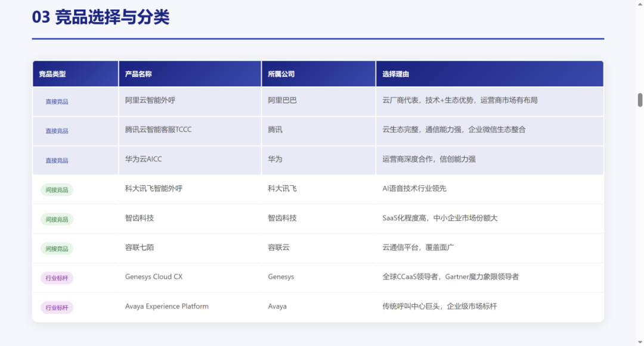This screenshot has height=346, width=644.
Task: Click the 直接竞品 label in 华为云AICC row
Action: [57, 161]
